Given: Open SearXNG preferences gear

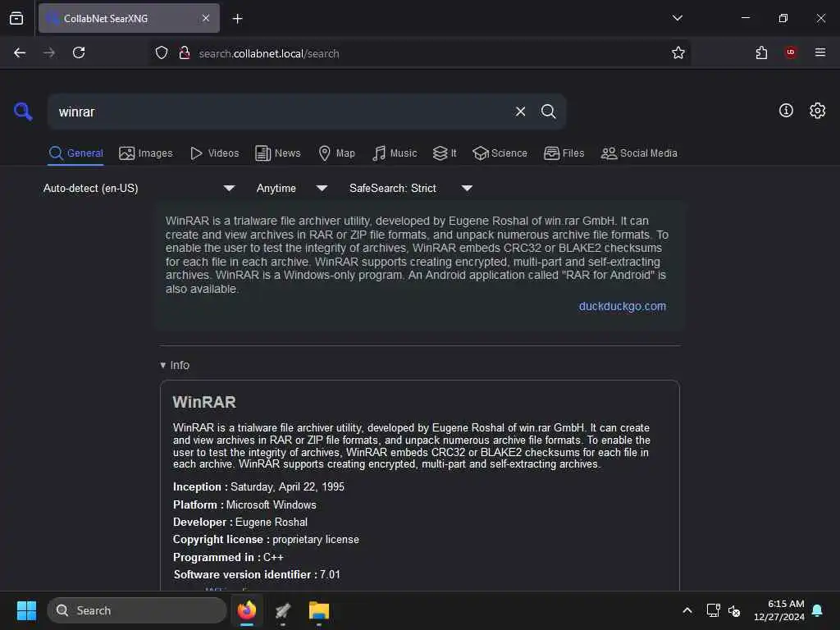Looking at the screenshot, I should (817, 111).
